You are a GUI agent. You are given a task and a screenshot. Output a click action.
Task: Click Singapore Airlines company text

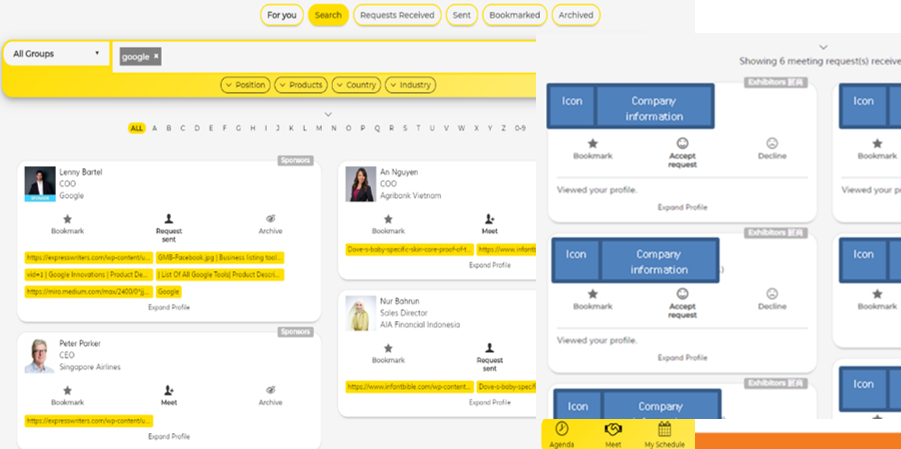90,367
